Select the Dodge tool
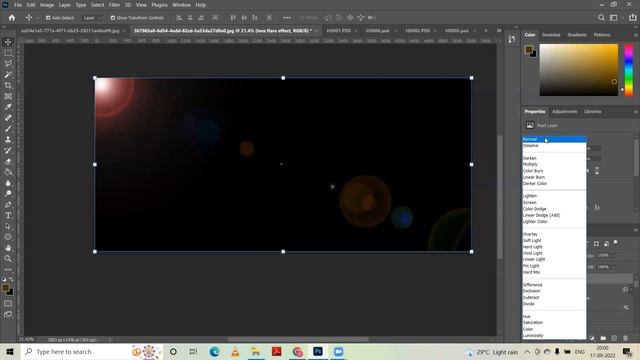 8,193
